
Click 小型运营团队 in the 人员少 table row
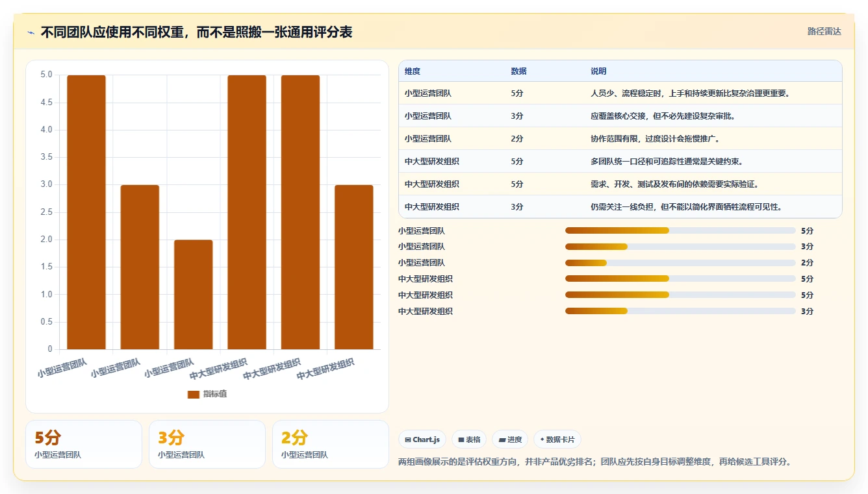point(428,93)
